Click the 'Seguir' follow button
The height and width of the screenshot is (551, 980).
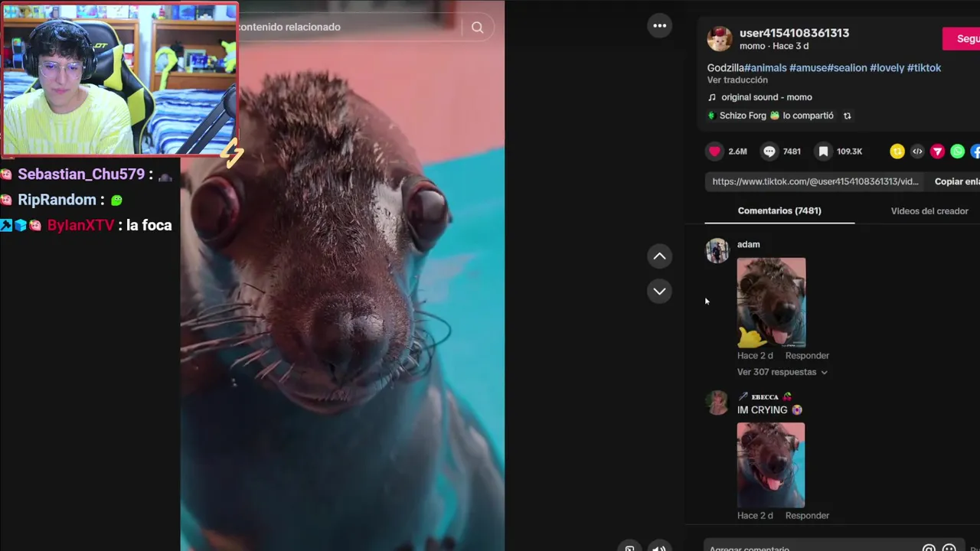pos(962,38)
